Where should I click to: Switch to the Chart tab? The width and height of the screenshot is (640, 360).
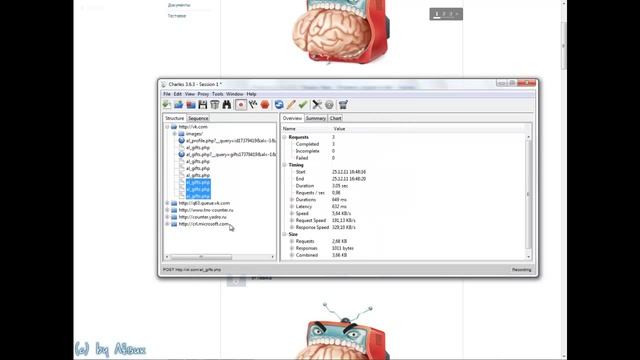point(336,118)
